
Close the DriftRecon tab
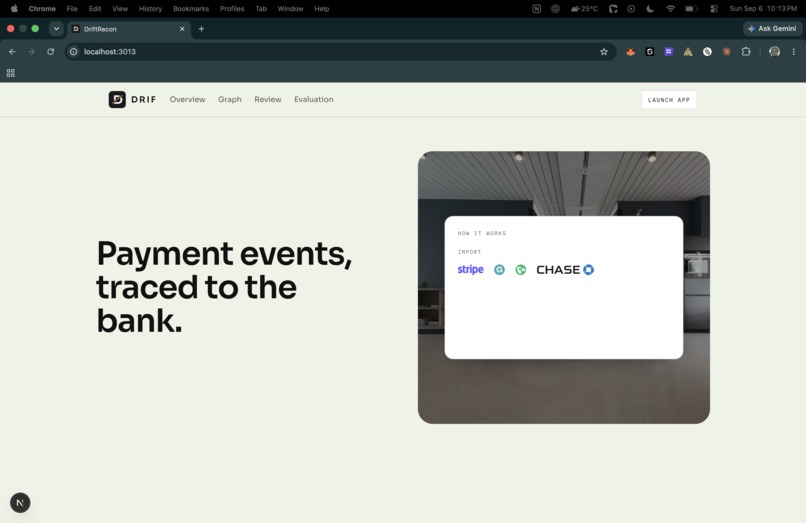182,29
